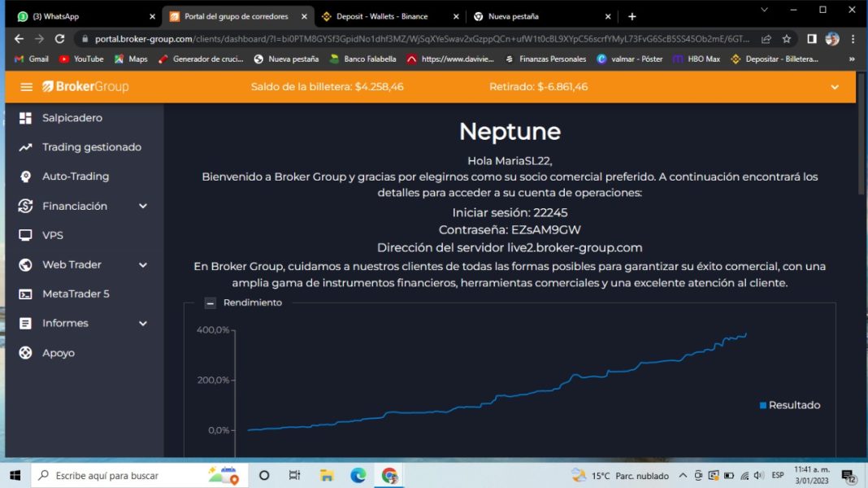Open the Chrome side panel icon
868x488 pixels.
pos(812,39)
